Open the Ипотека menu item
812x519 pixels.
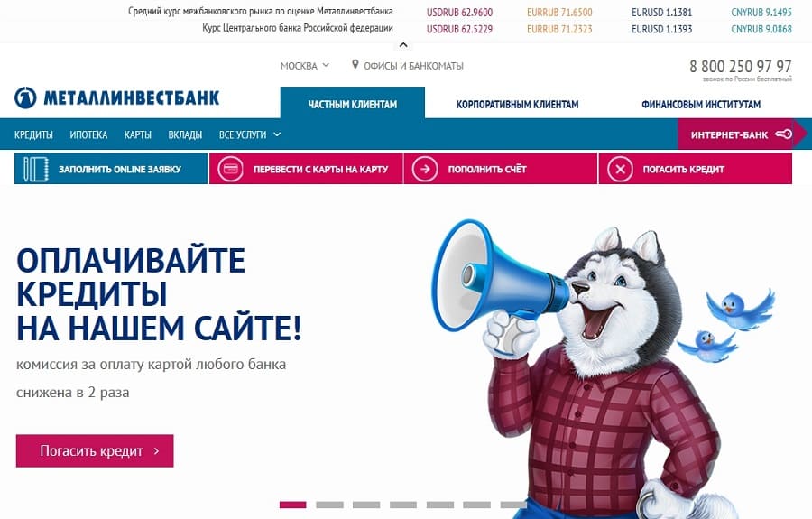tap(88, 134)
